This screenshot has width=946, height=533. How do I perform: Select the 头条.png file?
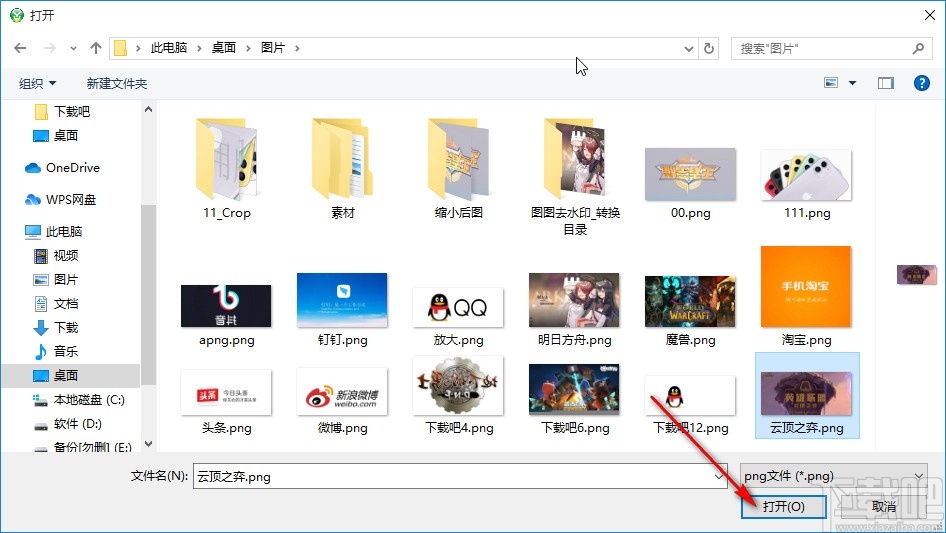(226, 402)
